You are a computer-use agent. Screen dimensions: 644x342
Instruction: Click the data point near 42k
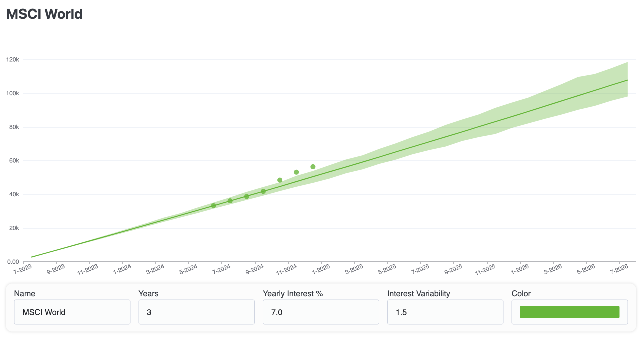(263, 191)
